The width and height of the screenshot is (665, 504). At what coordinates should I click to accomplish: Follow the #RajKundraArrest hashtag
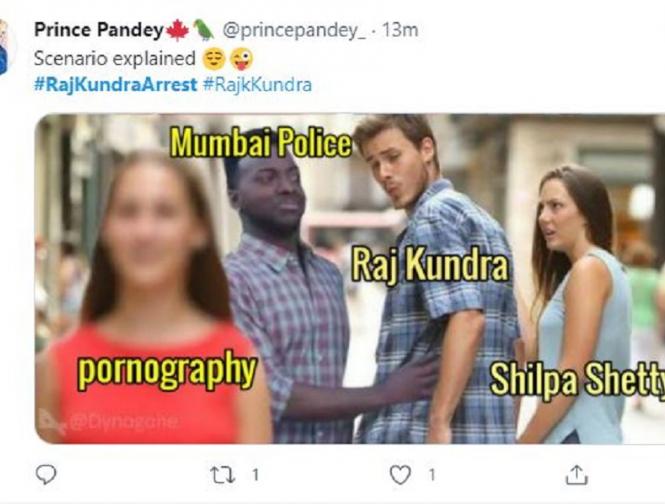point(115,84)
